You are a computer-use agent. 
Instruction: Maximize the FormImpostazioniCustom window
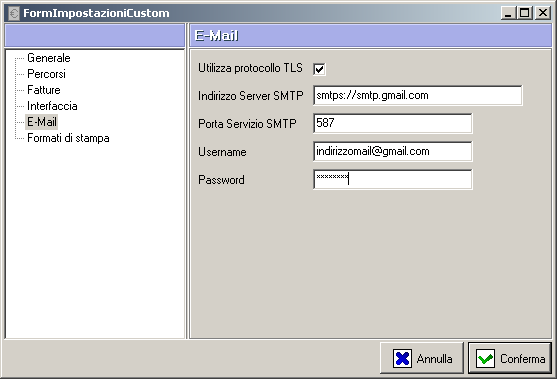click(524, 13)
